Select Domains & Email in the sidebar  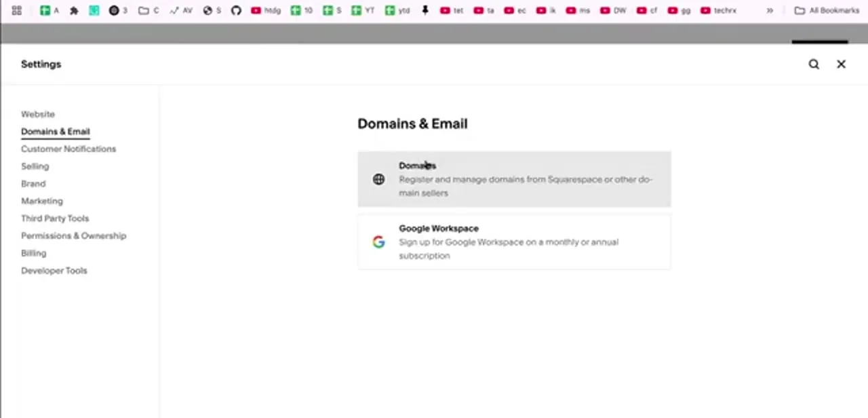tap(55, 132)
